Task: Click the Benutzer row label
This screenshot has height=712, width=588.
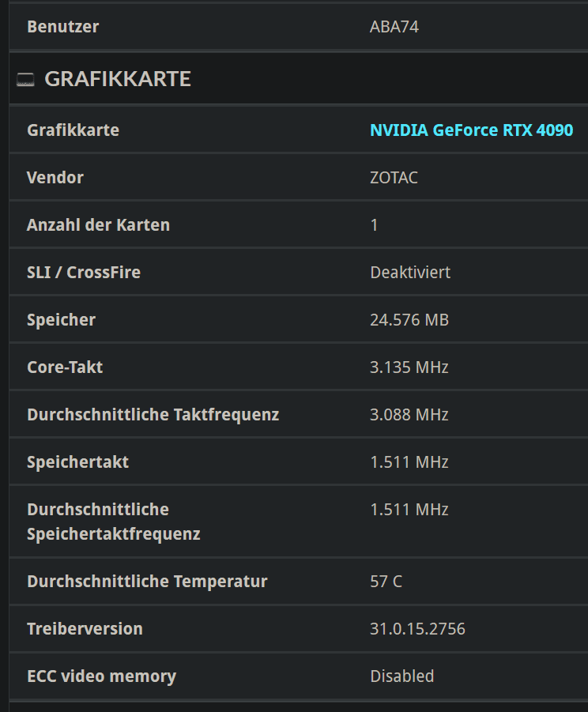Action: (x=63, y=27)
